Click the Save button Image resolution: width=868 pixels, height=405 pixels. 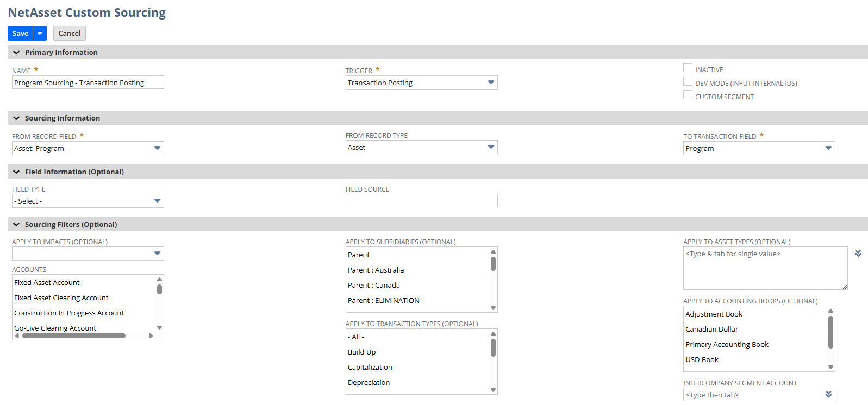coord(20,33)
